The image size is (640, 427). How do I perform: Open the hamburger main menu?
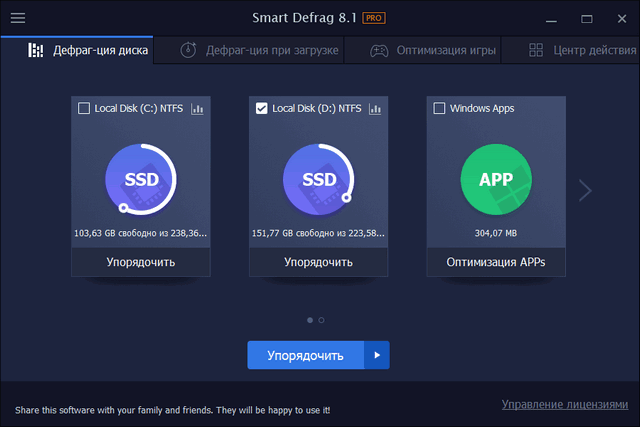coord(18,18)
